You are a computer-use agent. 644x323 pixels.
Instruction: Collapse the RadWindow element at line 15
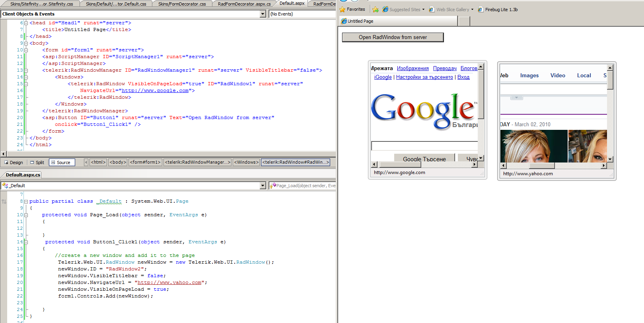tap(26, 84)
